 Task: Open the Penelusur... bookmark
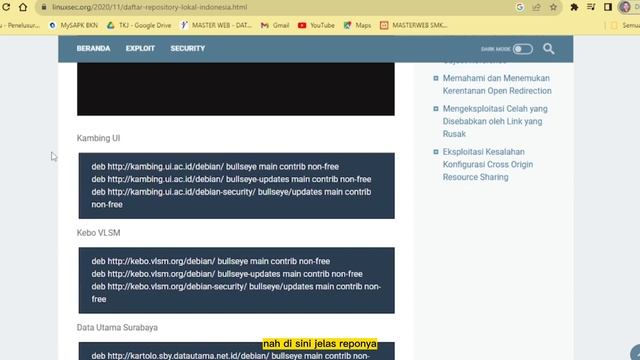20,25
